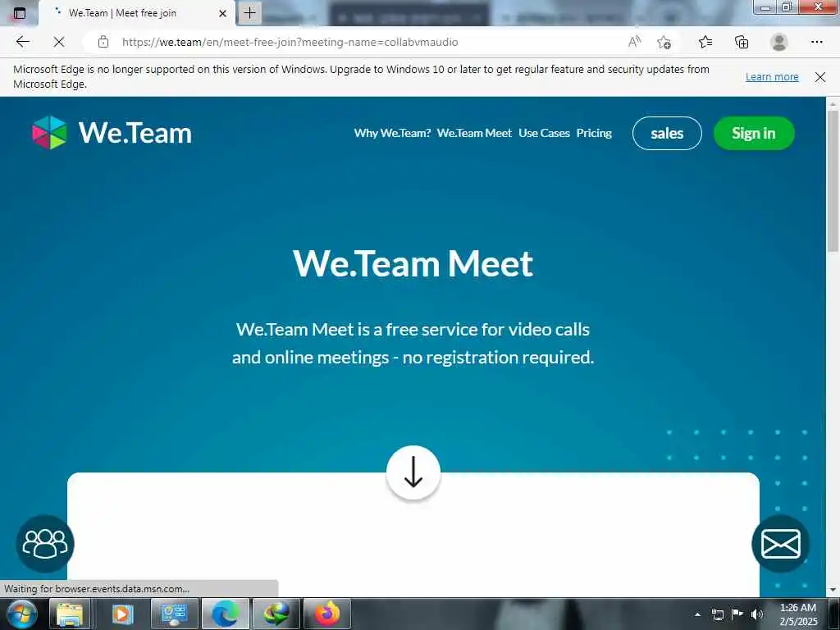Click the sales button

[667, 133]
